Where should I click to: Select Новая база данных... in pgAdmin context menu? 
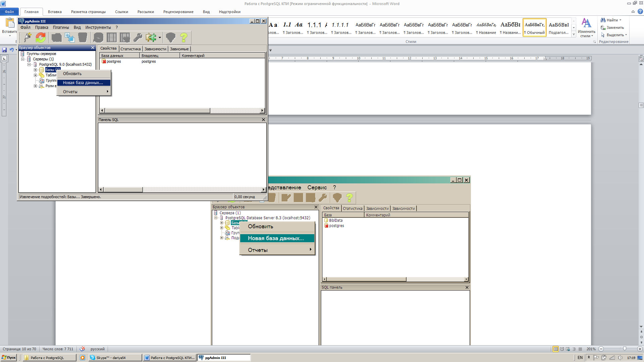tap(84, 83)
